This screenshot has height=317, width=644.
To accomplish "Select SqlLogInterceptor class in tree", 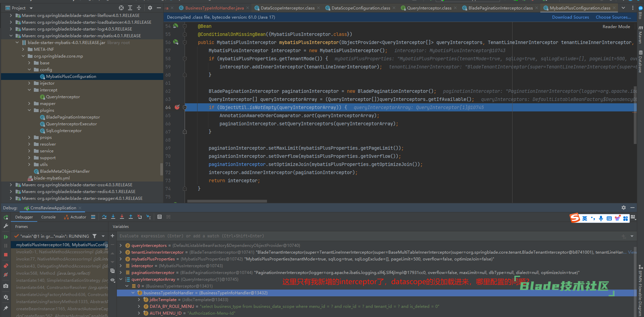I will click(x=64, y=130).
